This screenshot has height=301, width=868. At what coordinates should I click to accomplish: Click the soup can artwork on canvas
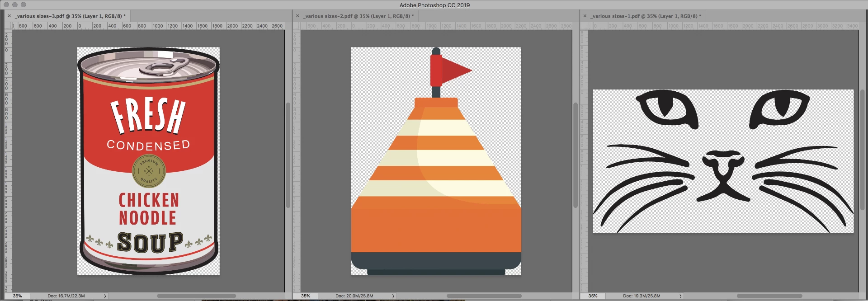[x=148, y=161]
